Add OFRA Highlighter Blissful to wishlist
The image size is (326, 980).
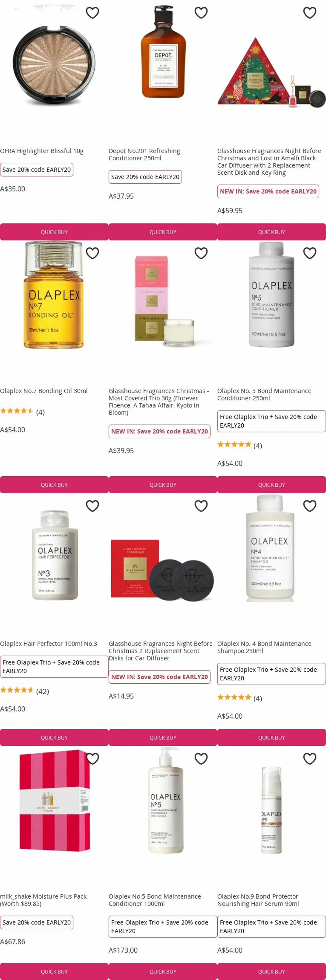tap(92, 13)
